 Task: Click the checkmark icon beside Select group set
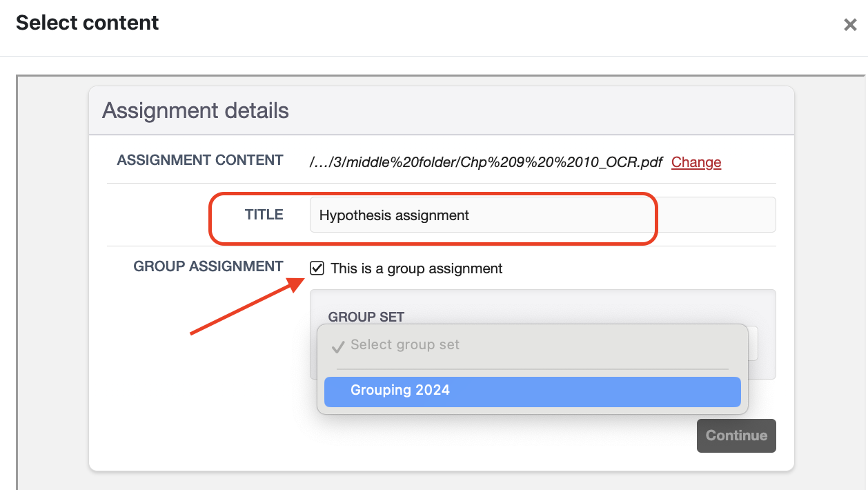click(337, 345)
